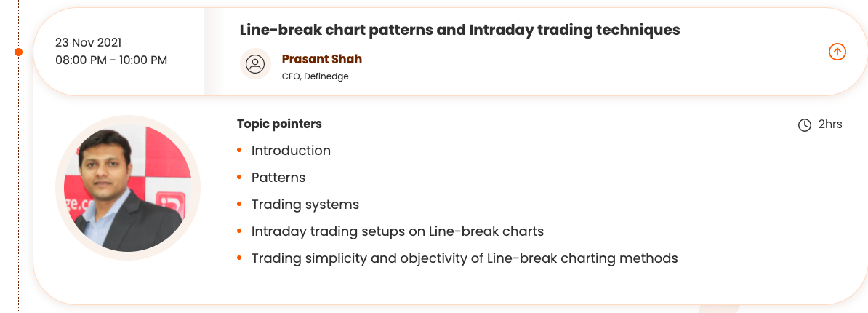This screenshot has height=313, width=868.
Task: Click the clock duration icon
Action: [x=805, y=125]
